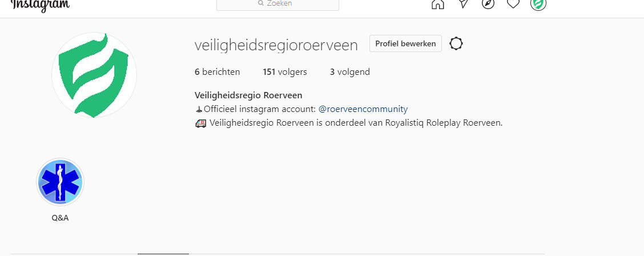Go to the Instagram home feed icon
This screenshot has width=644, height=256.
[438, 4]
